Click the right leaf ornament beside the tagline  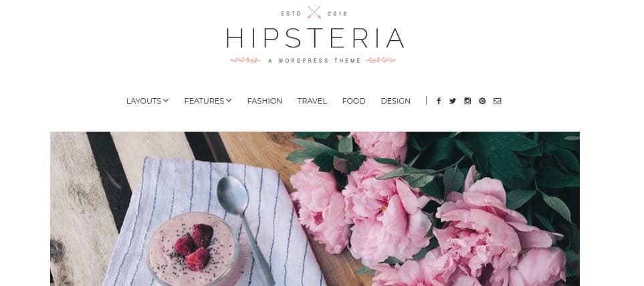click(381, 60)
